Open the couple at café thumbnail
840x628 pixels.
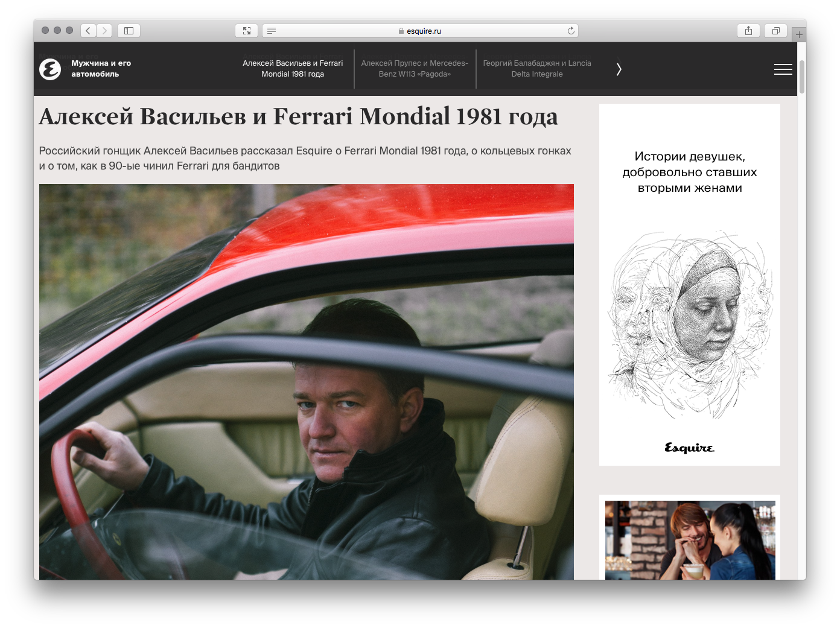[690, 540]
